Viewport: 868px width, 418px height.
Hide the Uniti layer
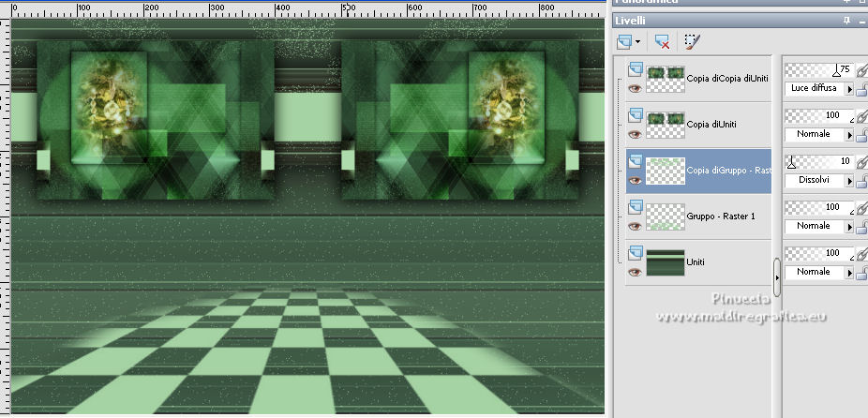pos(635,272)
